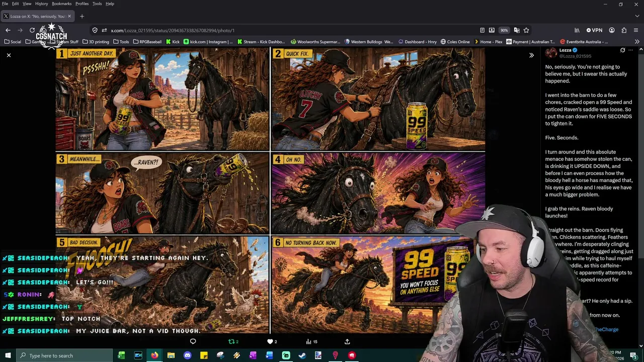Open the Firefox hamburger application menu
644x362 pixels.
(x=636, y=30)
